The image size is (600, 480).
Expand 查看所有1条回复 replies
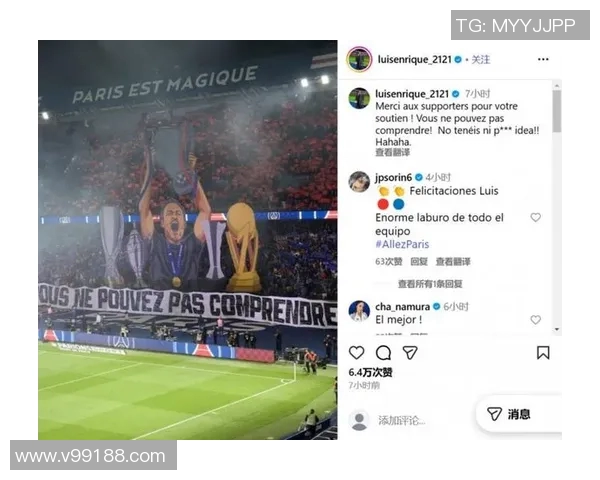coord(430,284)
